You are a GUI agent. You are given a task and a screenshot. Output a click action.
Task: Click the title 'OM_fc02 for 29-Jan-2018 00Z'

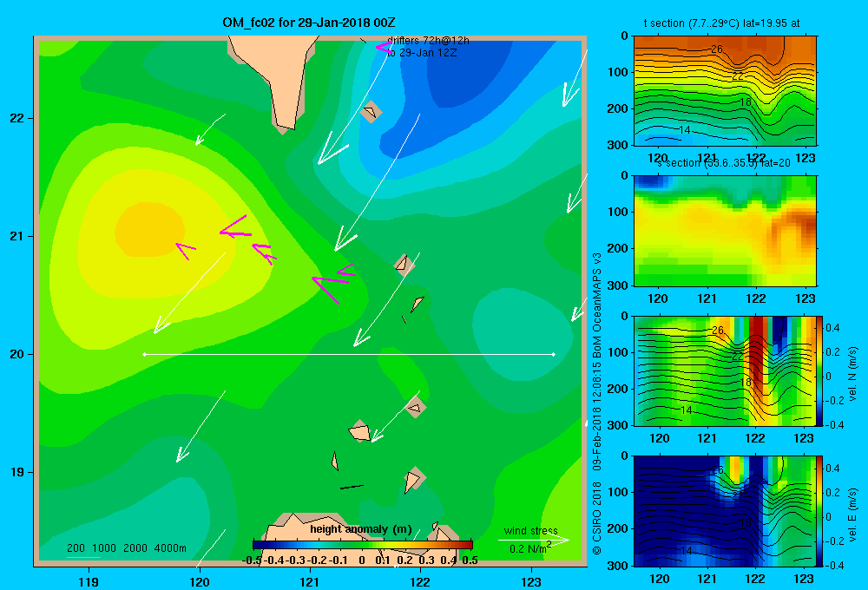point(309,23)
